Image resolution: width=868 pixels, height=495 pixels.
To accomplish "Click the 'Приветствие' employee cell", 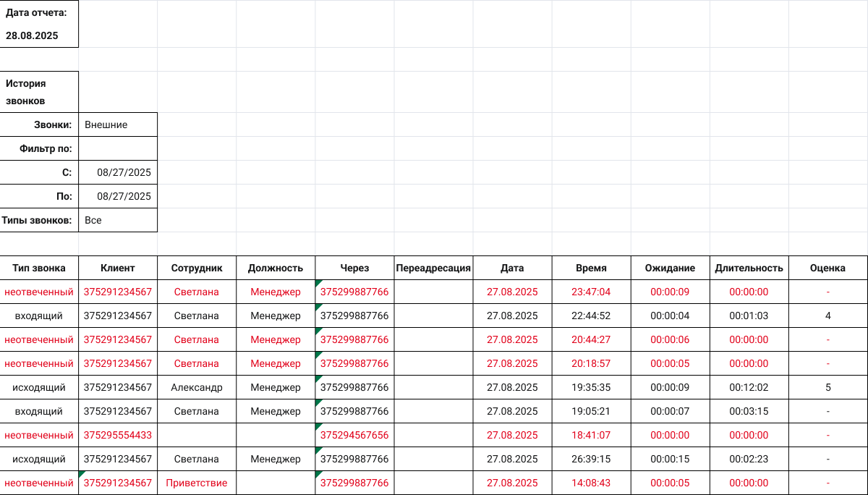I will 197,483.
